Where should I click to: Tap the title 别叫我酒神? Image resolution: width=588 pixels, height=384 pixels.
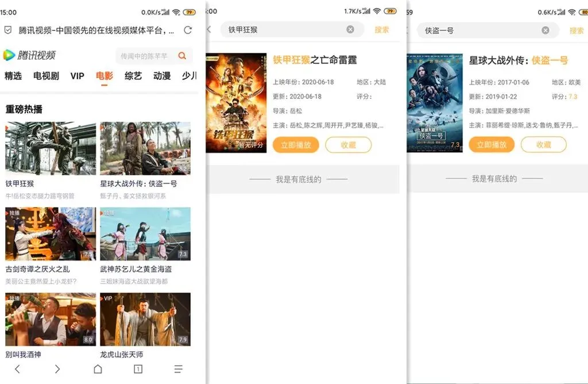tap(23, 354)
